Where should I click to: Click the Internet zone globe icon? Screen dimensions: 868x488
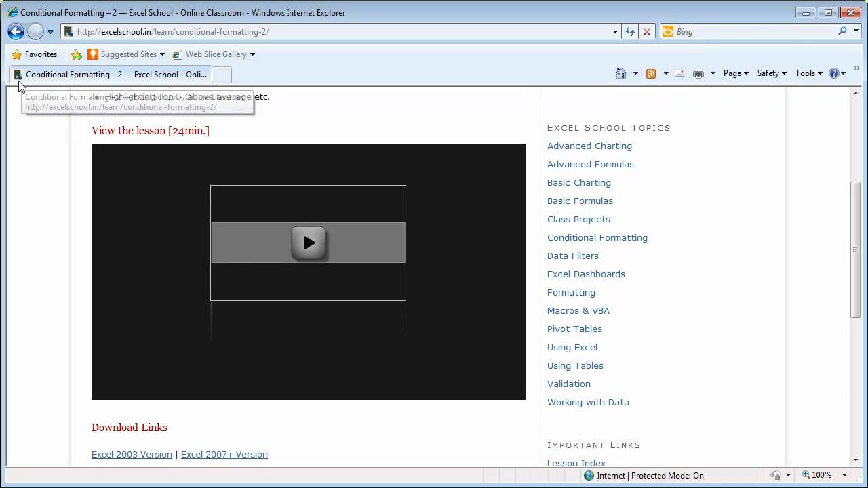(x=589, y=476)
